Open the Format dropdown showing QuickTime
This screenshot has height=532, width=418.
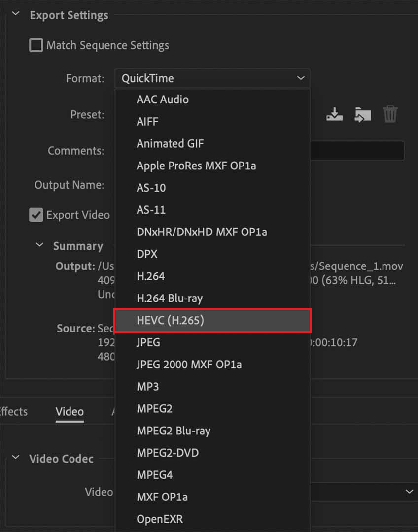click(x=212, y=78)
